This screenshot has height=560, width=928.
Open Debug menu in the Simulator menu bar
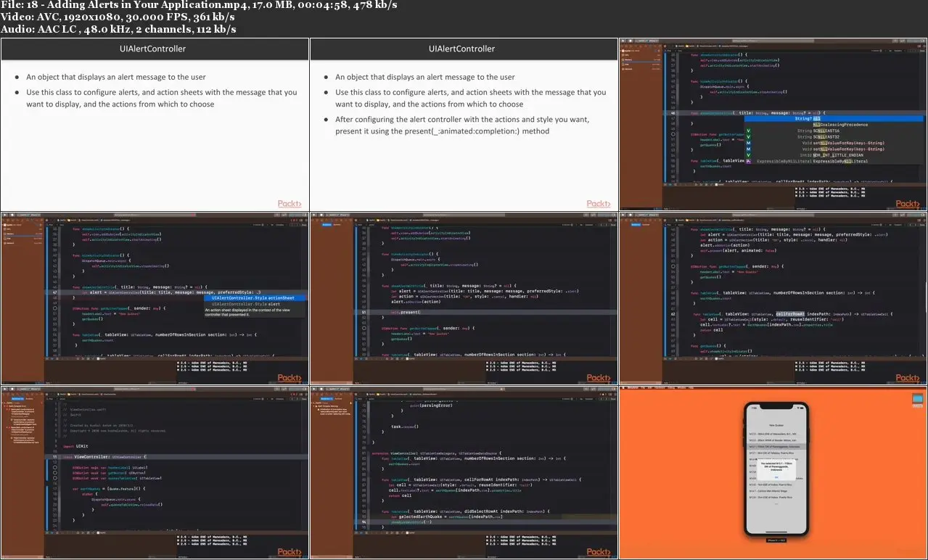click(671, 388)
